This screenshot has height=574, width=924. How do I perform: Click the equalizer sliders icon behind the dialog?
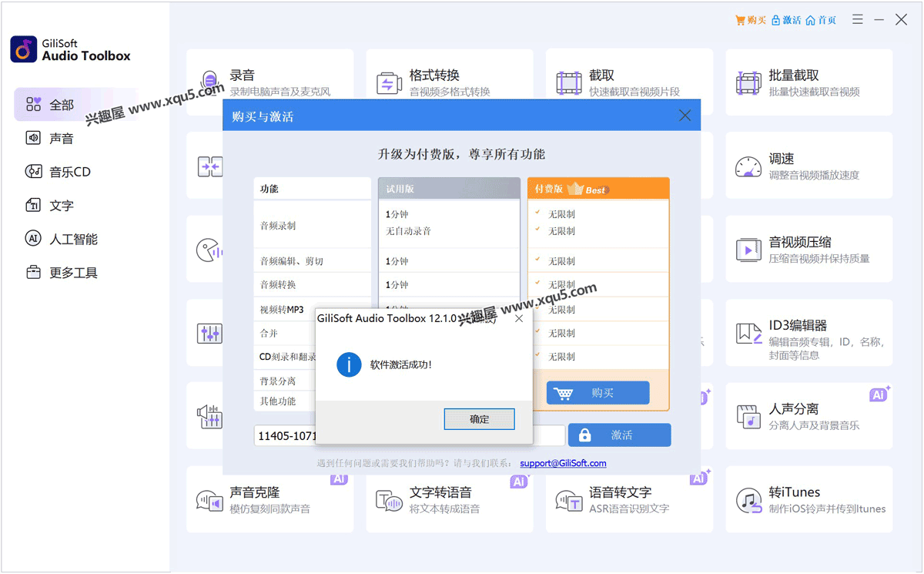pos(209,333)
